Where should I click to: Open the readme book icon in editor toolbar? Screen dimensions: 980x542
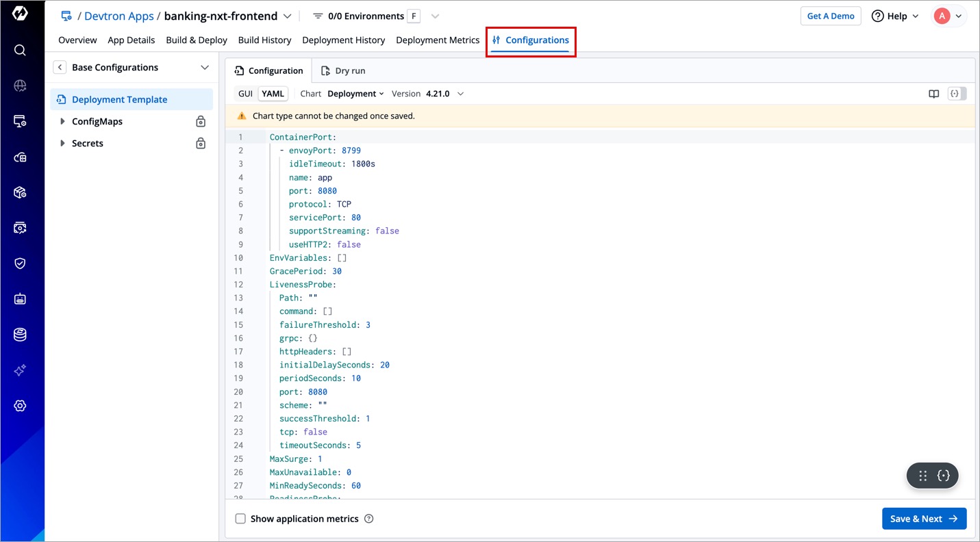click(x=933, y=94)
